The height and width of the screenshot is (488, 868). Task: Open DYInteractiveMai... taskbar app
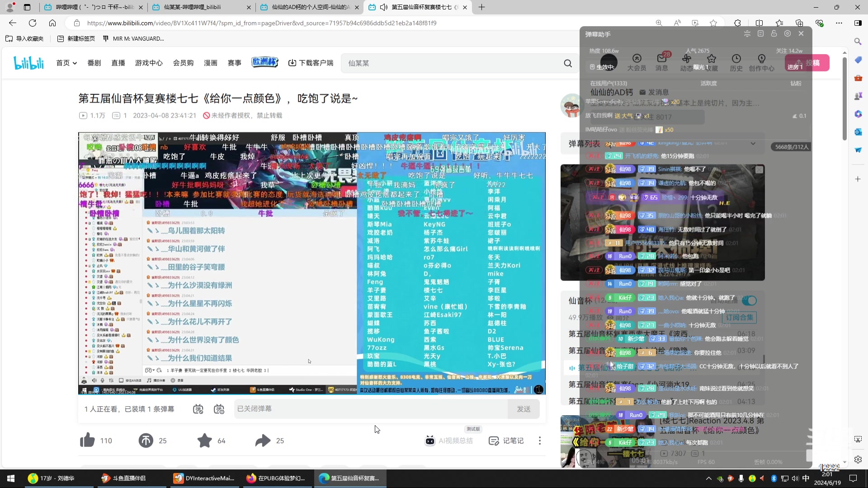tap(204, 478)
